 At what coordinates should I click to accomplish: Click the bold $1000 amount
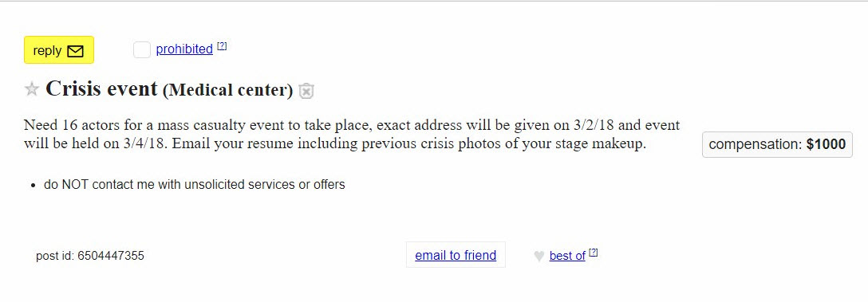click(x=826, y=145)
